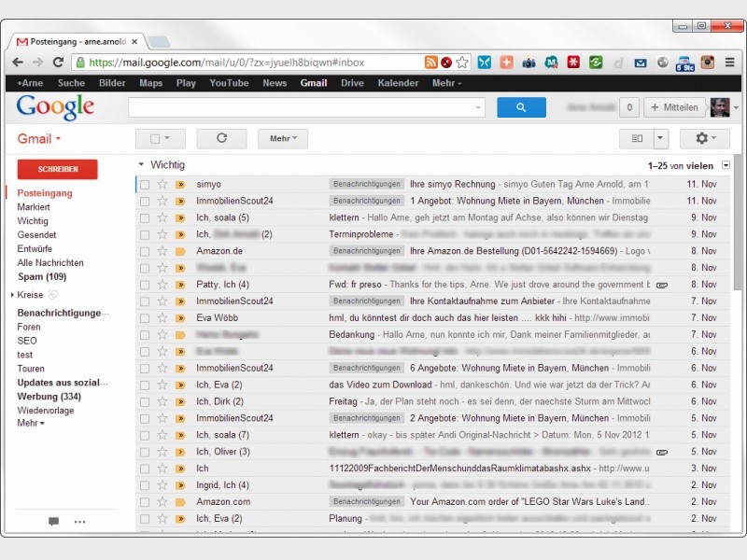Image resolution: width=747 pixels, height=560 pixels.
Task: Open the Mehr actions dropdown in toolbar
Action: (x=283, y=138)
